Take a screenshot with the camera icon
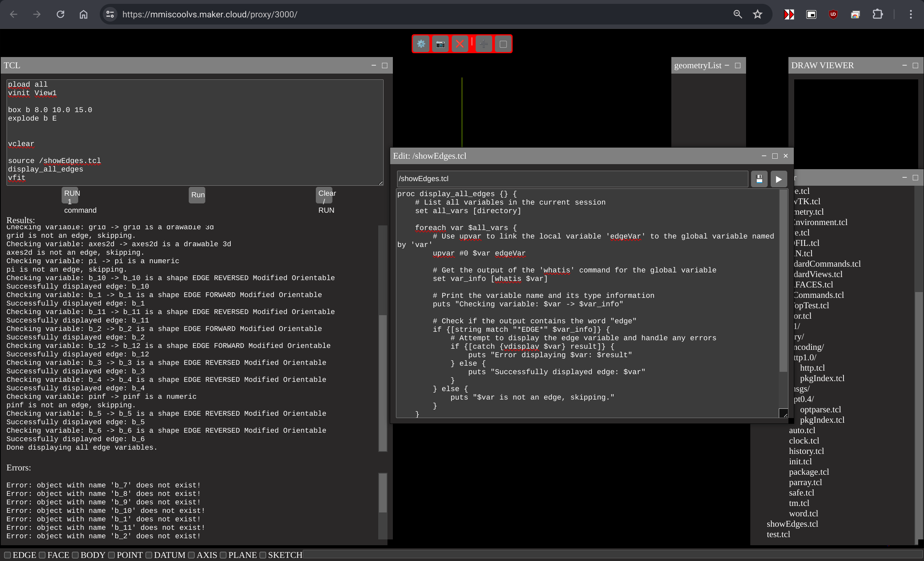Image resolution: width=924 pixels, height=561 pixels. point(440,44)
